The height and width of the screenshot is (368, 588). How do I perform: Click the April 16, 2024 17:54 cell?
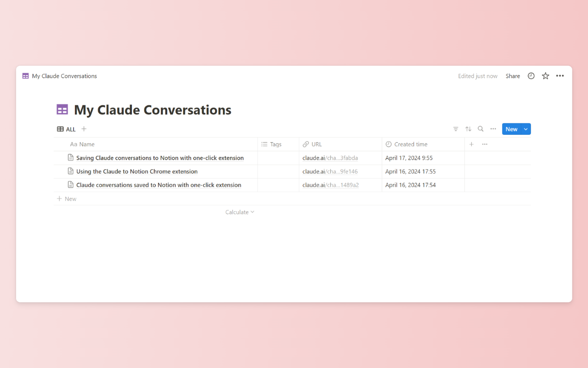(423, 185)
